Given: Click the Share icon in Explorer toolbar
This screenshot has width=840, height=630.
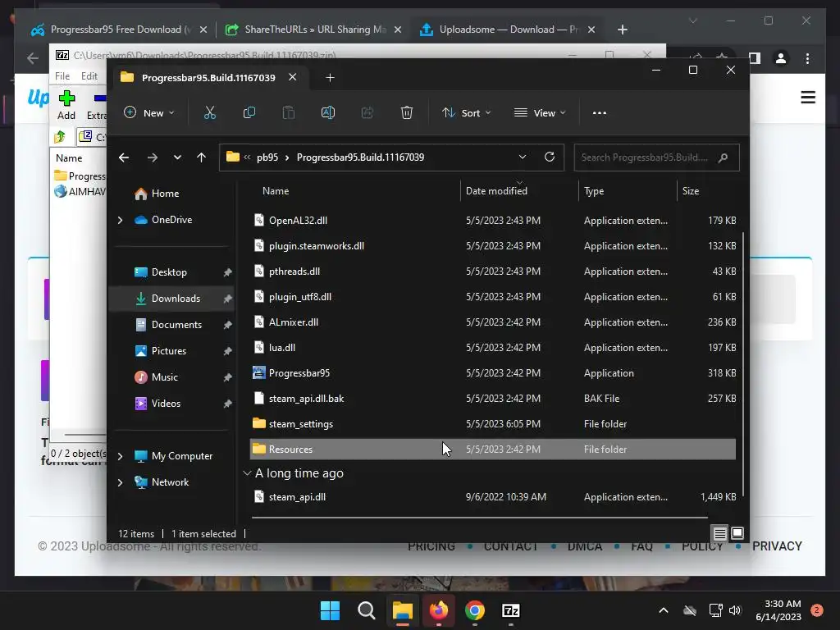Looking at the screenshot, I should (367, 112).
